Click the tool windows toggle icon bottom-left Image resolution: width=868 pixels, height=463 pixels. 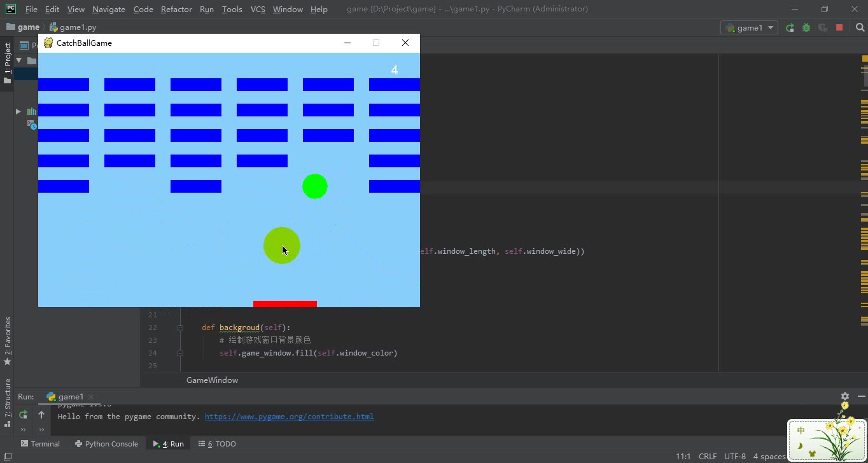(8, 456)
